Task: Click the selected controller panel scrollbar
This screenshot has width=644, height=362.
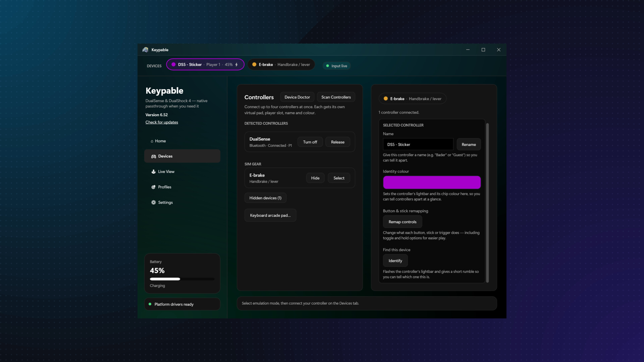Action: pos(487,203)
